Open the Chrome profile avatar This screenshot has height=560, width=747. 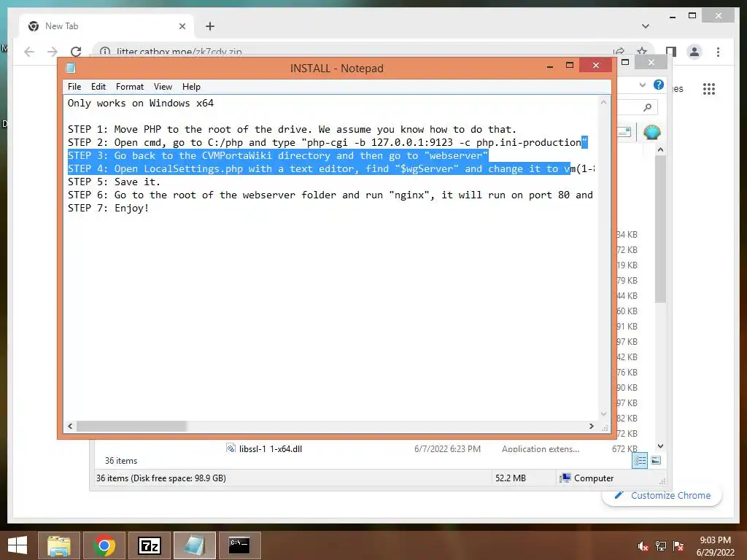[694, 52]
